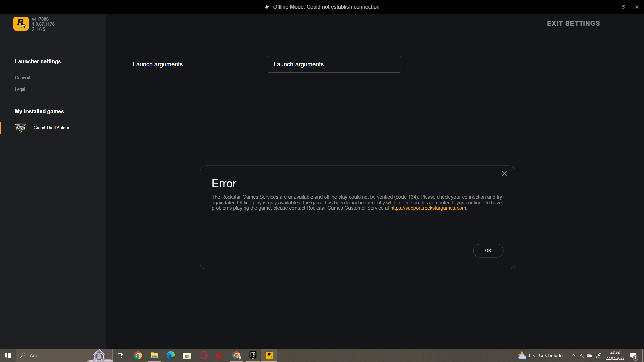The height and width of the screenshot is (362, 644).
Task: Open Epic Games Launcher from taskbar
Action: (x=253, y=355)
